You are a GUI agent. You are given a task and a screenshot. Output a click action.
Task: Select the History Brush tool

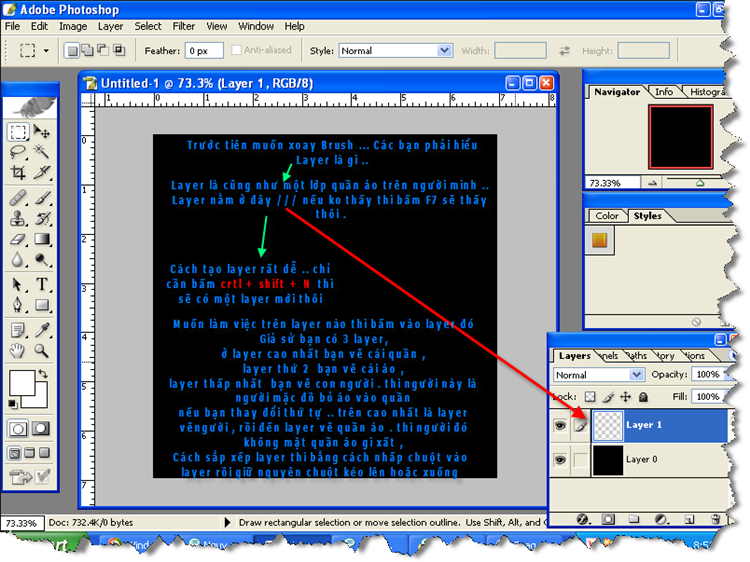pyautogui.click(x=42, y=218)
